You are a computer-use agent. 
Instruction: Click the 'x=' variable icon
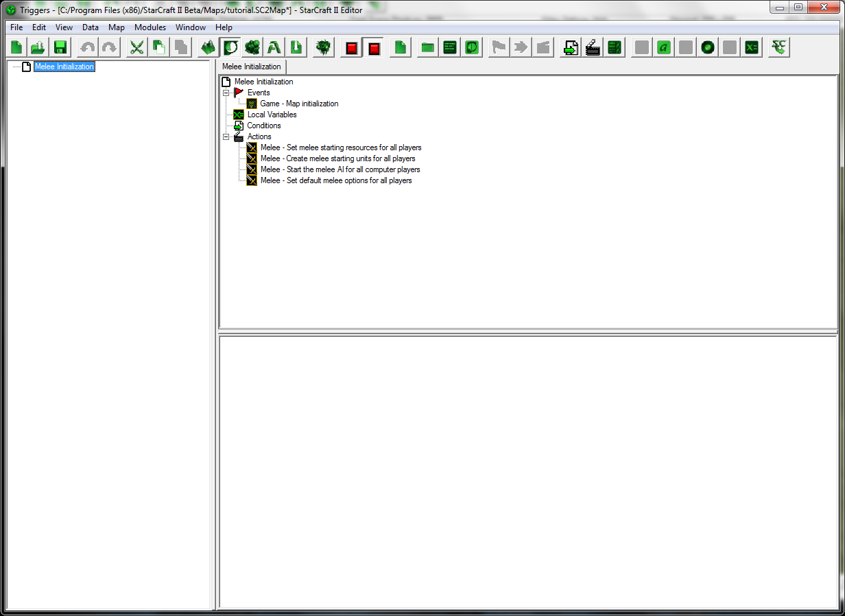pos(752,47)
